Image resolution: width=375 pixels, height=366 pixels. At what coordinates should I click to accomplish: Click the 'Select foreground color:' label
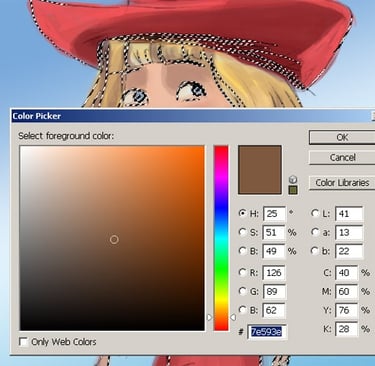[x=66, y=136]
